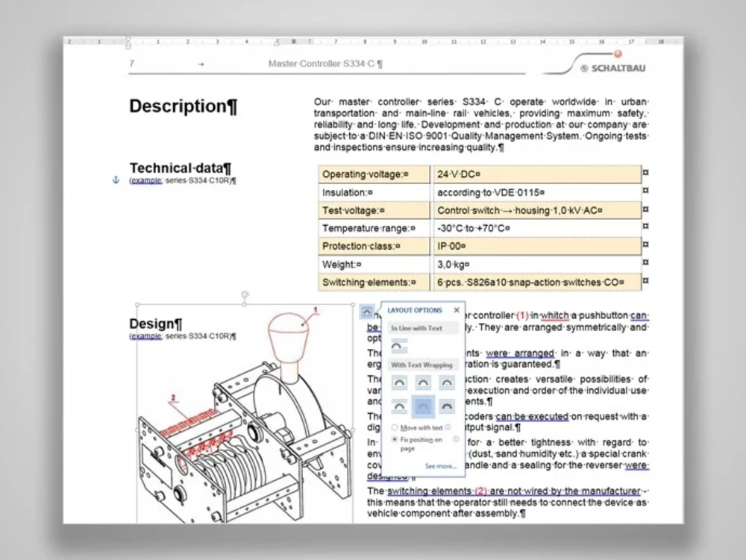This screenshot has height=560, width=746.
Task: Click the underlined word example under Design
Action: click(x=146, y=336)
